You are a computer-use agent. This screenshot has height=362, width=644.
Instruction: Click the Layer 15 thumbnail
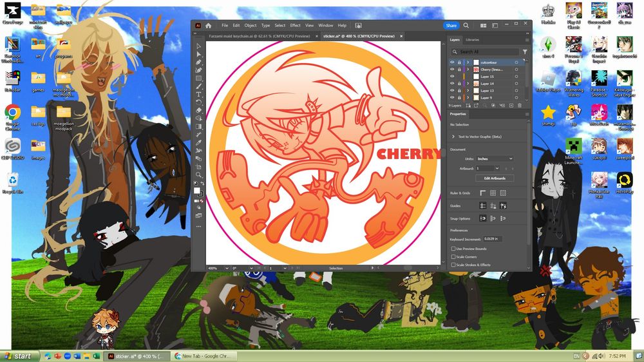pos(476,77)
